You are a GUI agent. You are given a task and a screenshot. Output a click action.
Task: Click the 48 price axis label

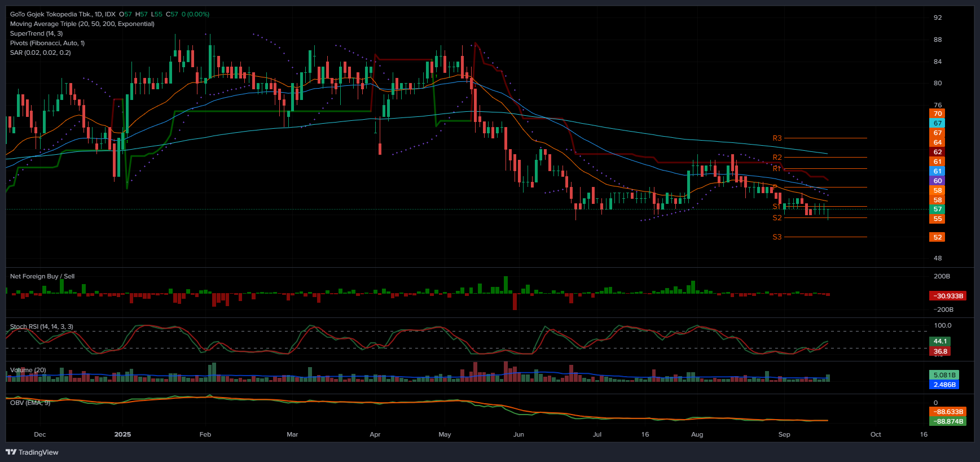938,258
